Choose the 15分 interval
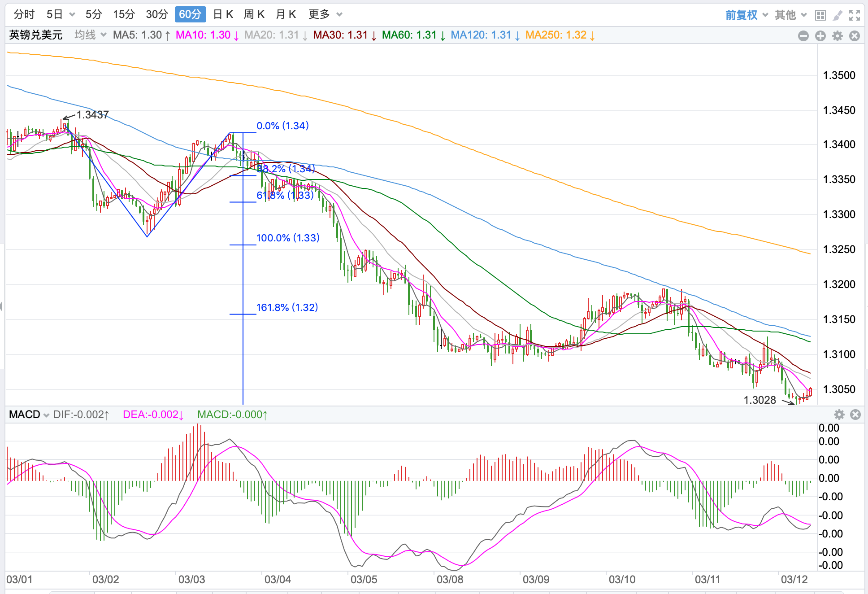Viewport: 868px width, 594px height. (x=124, y=14)
